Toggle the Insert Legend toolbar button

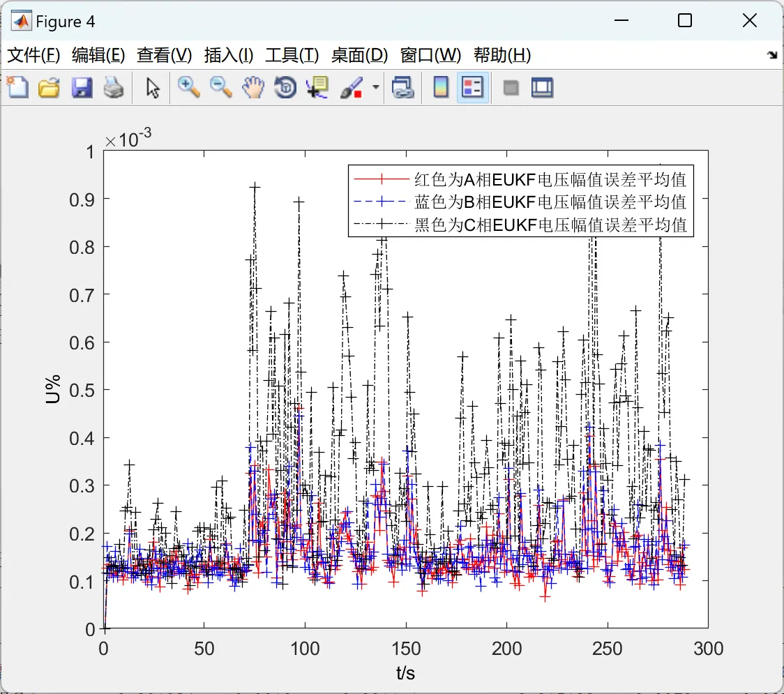coord(472,87)
